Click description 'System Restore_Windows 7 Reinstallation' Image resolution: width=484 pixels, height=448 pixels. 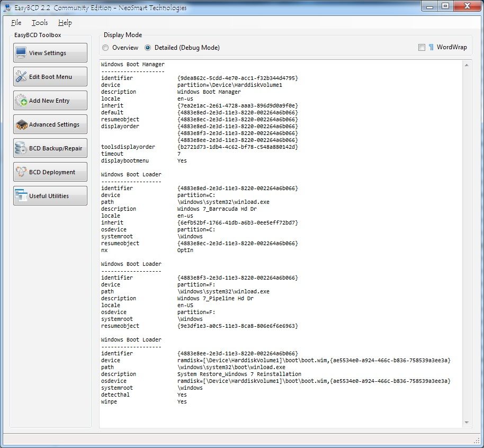tap(239, 374)
